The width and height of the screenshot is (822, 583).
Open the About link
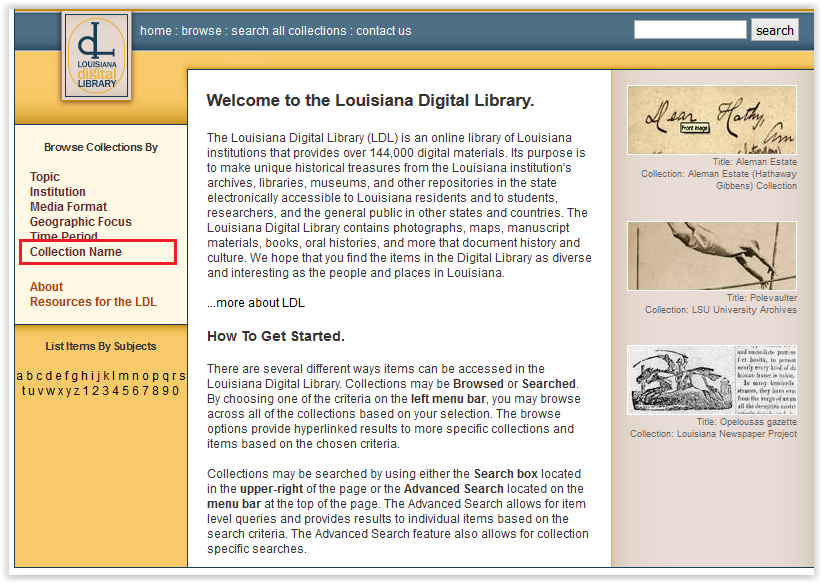pos(46,287)
